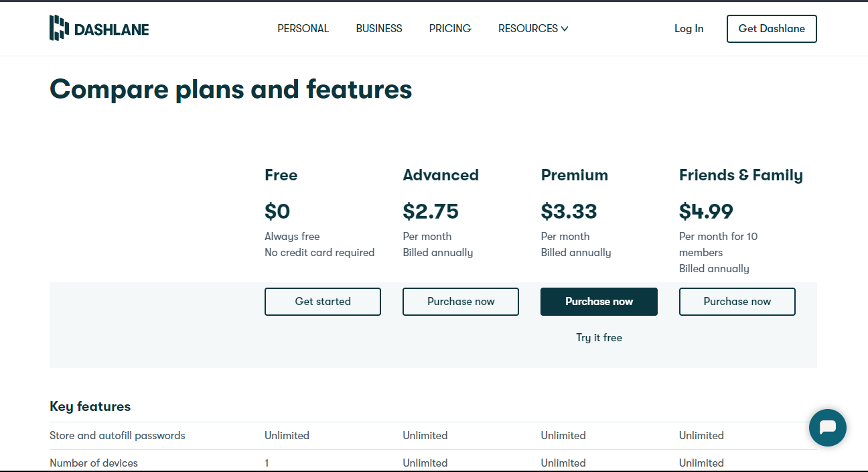Viewport: 868px width, 472px height.
Task: Go to the Business page
Action: (379, 28)
